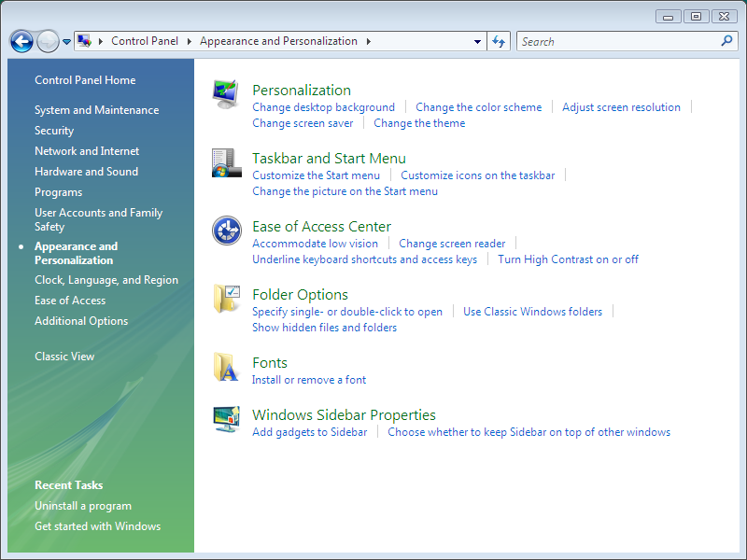The width and height of the screenshot is (747, 560).
Task: Click the Fonts icon
Action: point(225,367)
